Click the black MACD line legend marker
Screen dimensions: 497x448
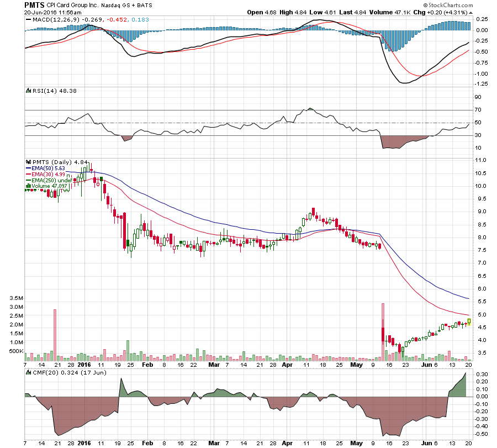tap(29, 20)
